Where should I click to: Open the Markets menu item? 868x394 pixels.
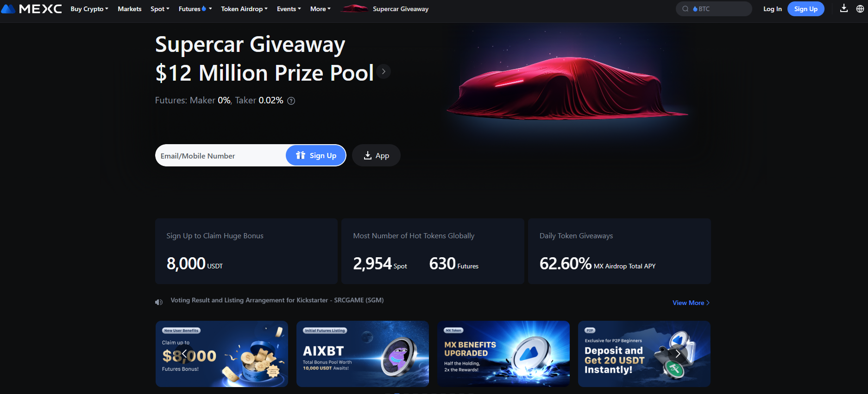point(130,9)
